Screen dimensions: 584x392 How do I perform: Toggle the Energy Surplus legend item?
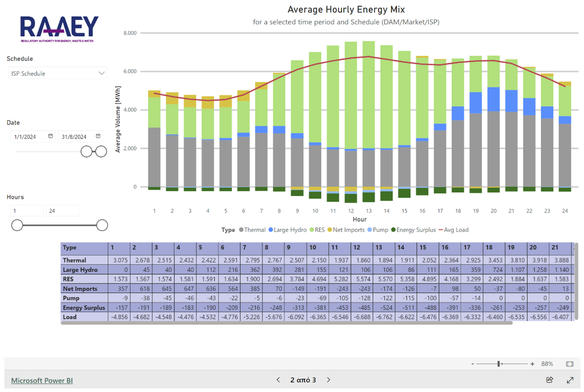pos(414,230)
